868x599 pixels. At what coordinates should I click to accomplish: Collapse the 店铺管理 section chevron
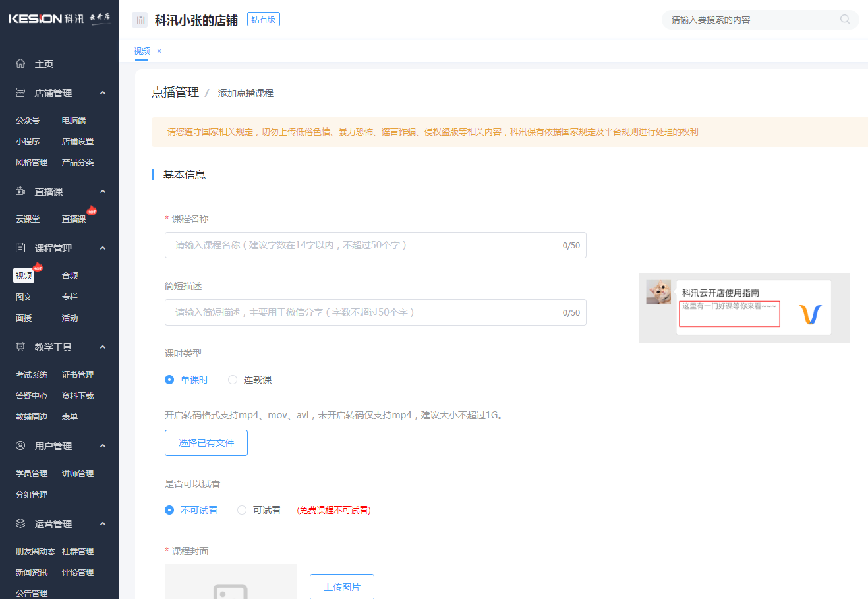pyautogui.click(x=102, y=92)
